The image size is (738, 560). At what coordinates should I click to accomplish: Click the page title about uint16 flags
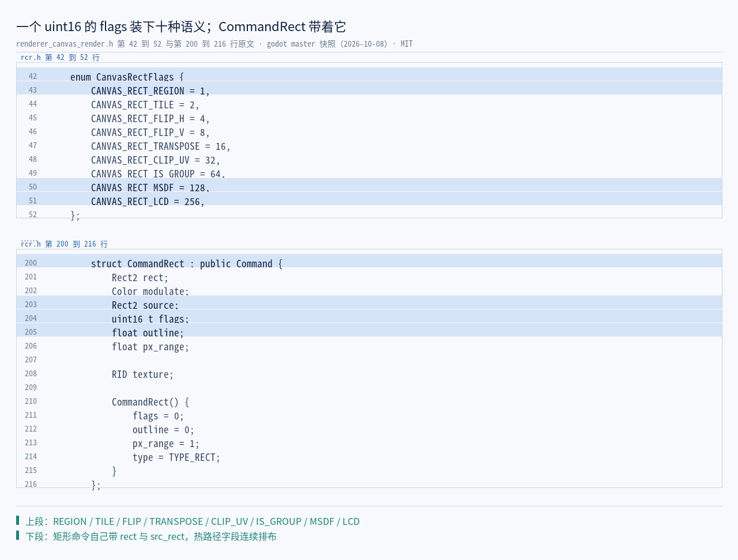(x=181, y=27)
